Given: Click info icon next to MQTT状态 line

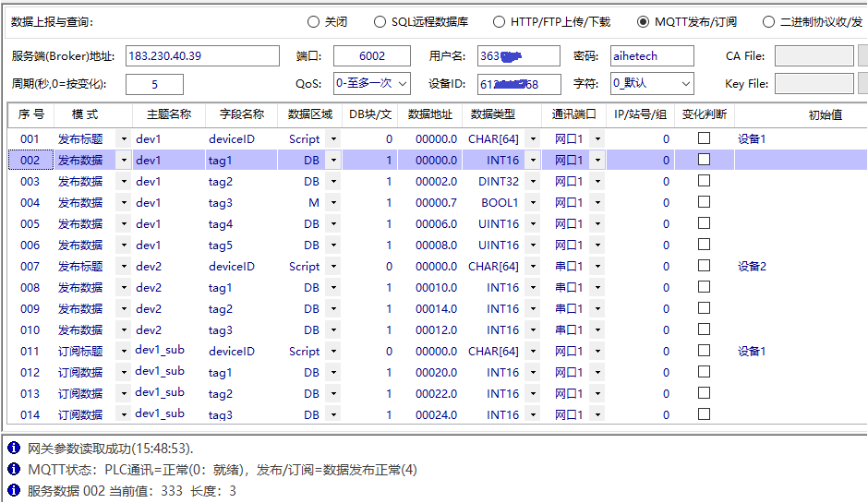Looking at the screenshot, I should tap(13, 470).
